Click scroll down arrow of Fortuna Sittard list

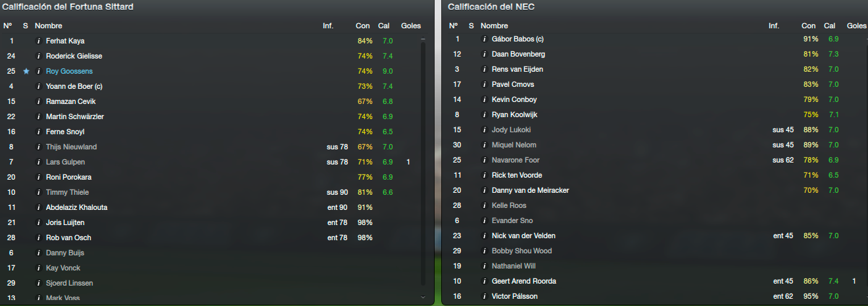pyautogui.click(x=423, y=297)
